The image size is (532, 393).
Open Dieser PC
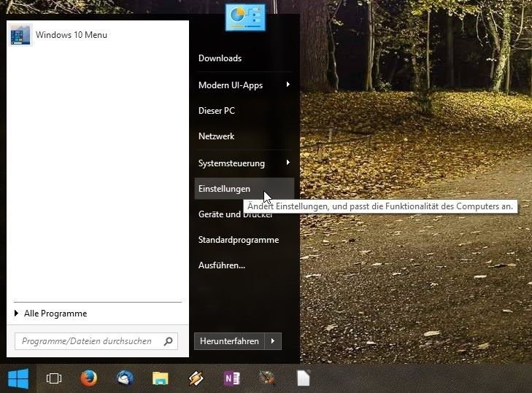[244, 111]
